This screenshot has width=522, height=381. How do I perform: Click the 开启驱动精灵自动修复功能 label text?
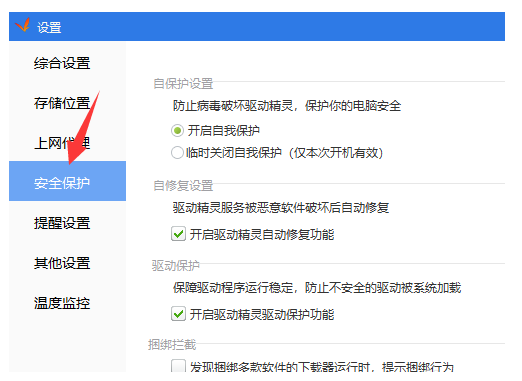coord(262,234)
